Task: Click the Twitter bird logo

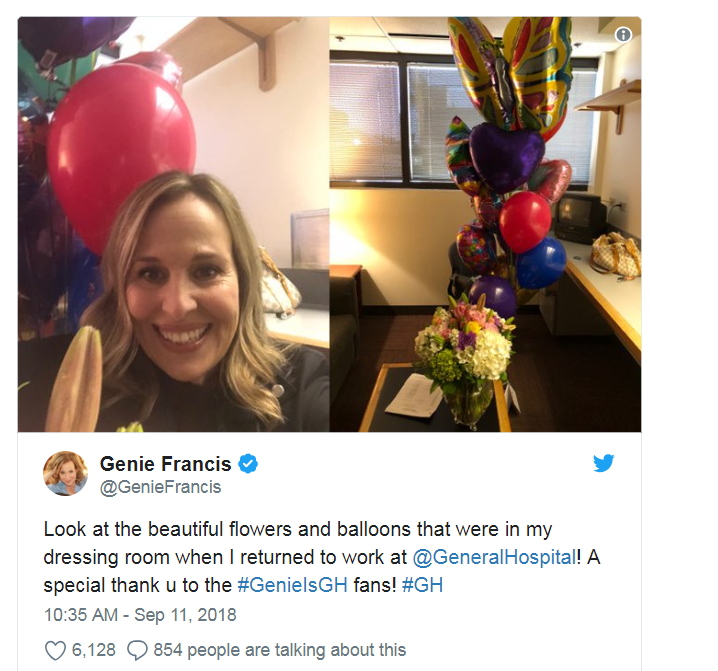Action: point(603,463)
